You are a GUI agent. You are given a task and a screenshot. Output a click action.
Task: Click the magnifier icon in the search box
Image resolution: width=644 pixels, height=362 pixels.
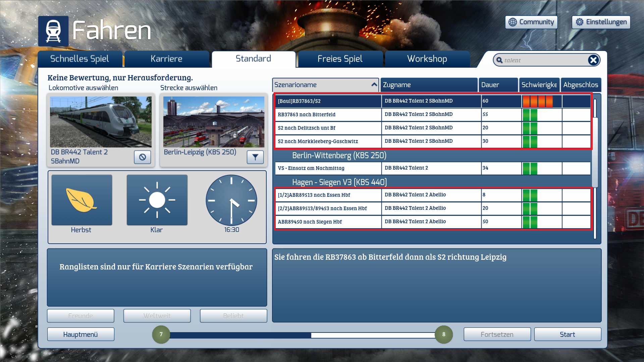(499, 60)
